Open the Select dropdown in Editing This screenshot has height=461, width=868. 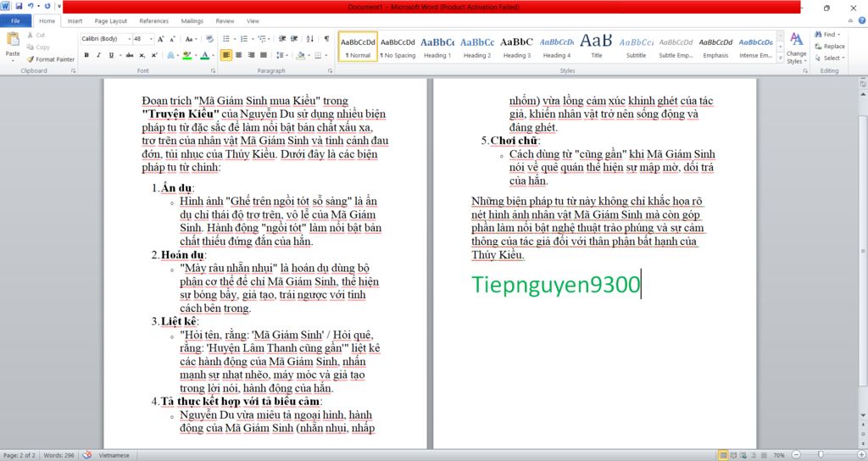click(843, 58)
